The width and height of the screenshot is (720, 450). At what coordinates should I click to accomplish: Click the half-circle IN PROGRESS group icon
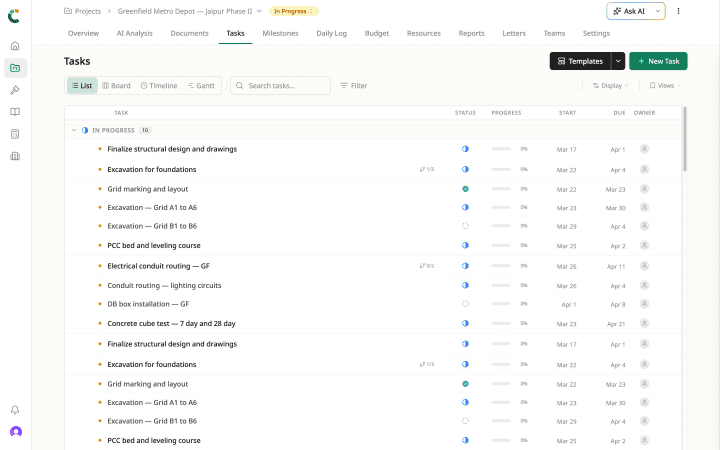pos(85,130)
